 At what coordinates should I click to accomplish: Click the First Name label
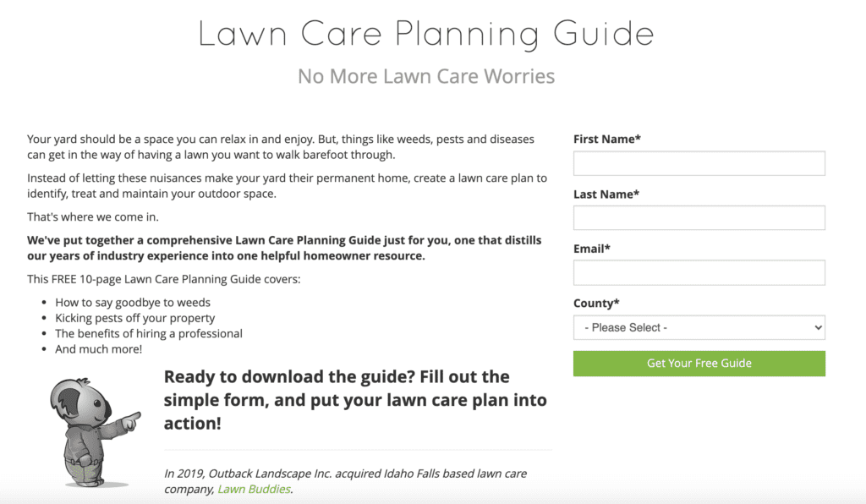pos(606,140)
